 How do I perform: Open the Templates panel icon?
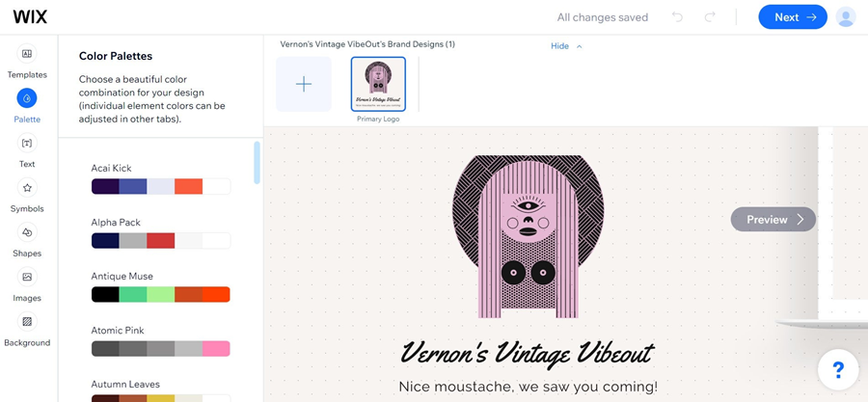tap(27, 54)
